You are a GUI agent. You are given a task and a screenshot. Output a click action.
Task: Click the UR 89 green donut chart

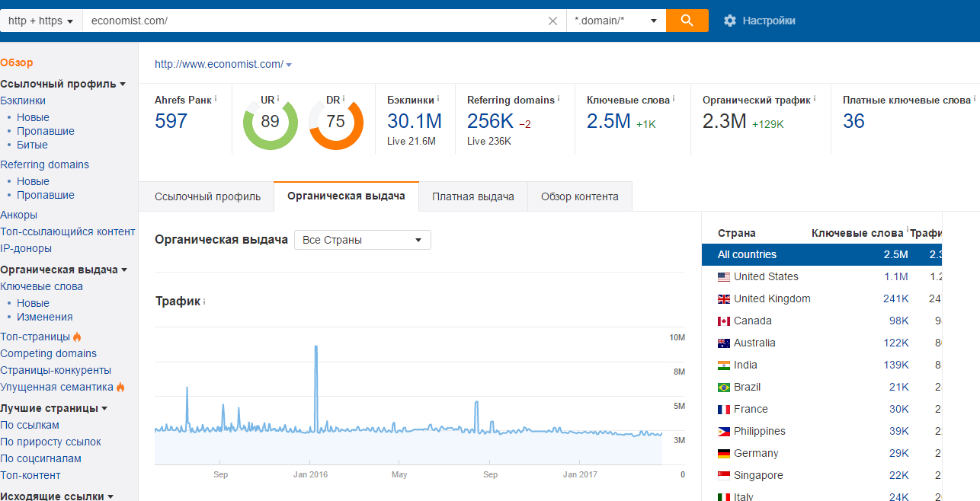click(x=270, y=122)
